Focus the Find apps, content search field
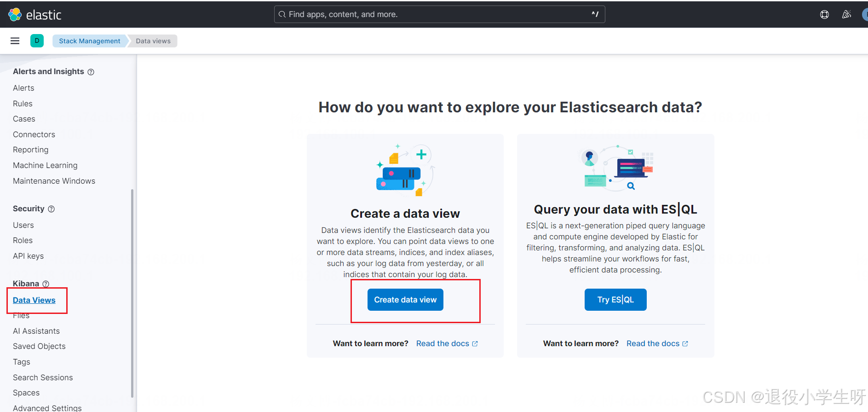Screen dimensions: 868x412 (439, 14)
